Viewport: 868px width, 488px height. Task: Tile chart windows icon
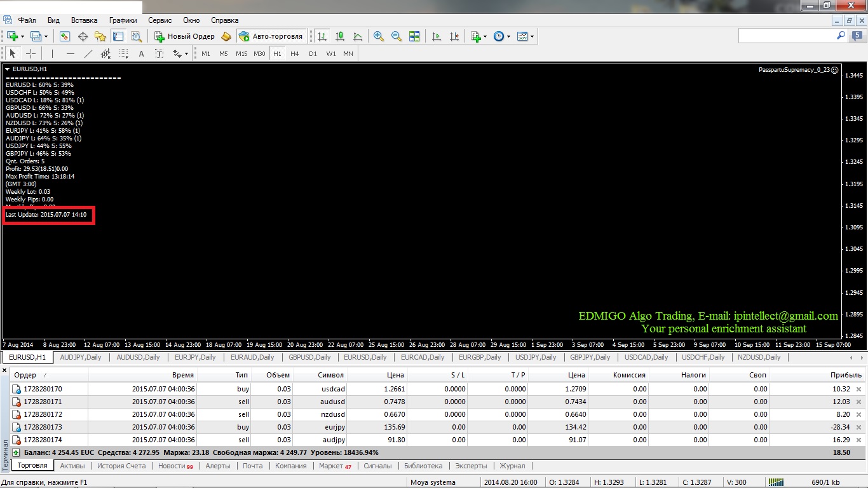414,36
